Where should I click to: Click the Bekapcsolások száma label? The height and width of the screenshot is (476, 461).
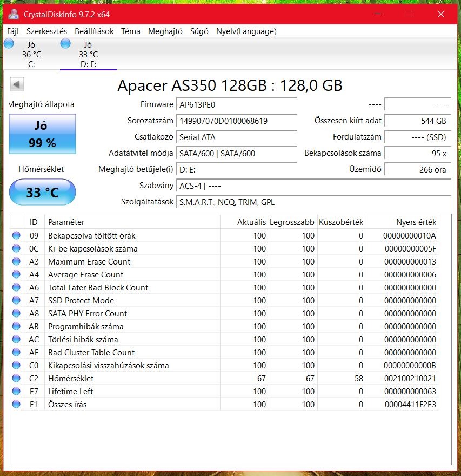click(343, 153)
